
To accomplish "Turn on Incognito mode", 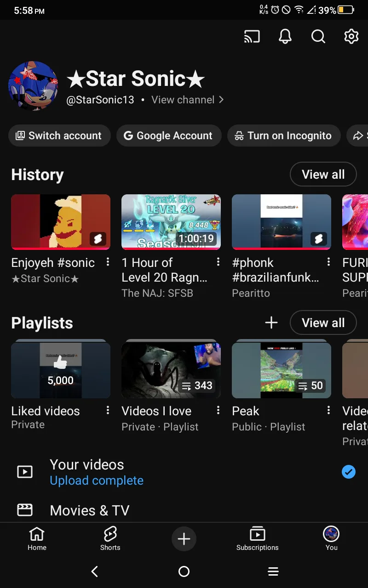I will coord(284,136).
